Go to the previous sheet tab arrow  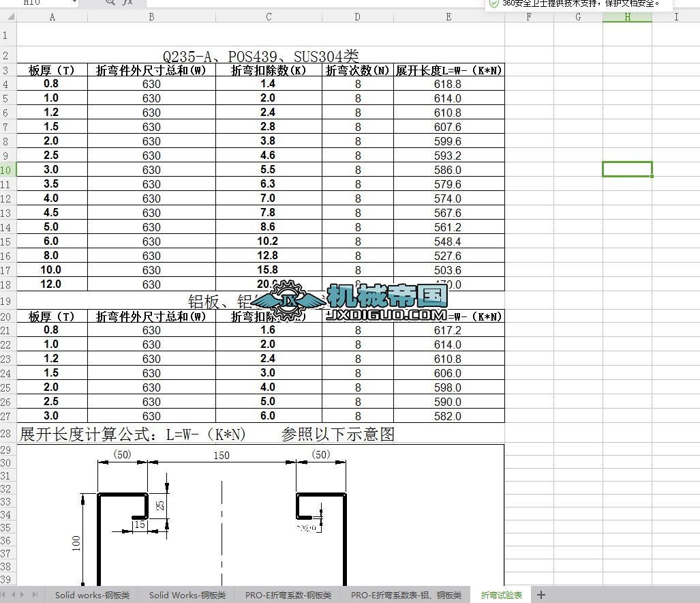pyautogui.click(x=13, y=595)
